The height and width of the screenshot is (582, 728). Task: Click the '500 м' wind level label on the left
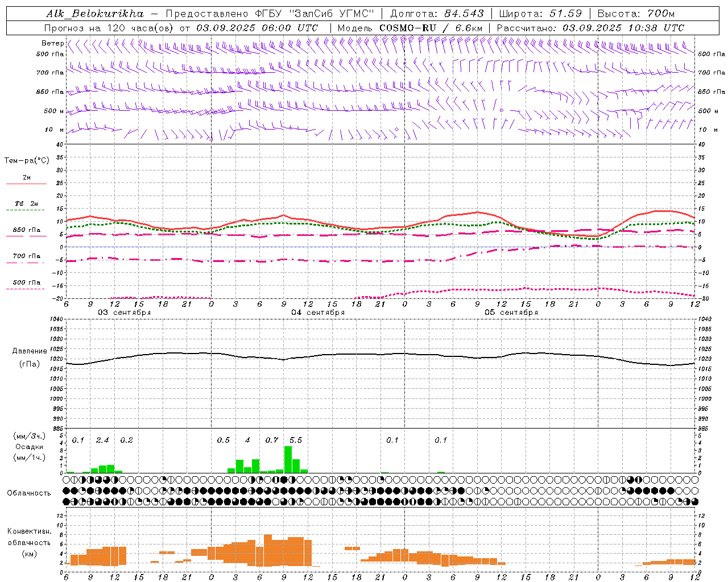[x=54, y=111]
